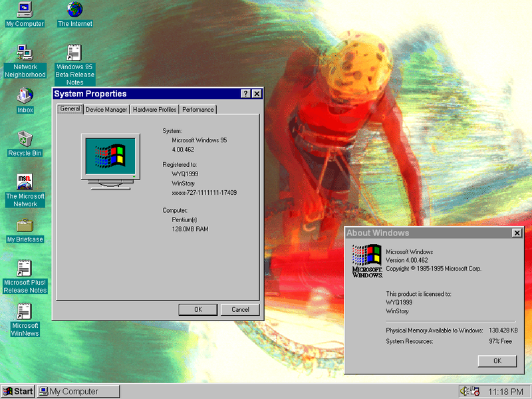Click the help question mark on System Properties

click(247, 94)
